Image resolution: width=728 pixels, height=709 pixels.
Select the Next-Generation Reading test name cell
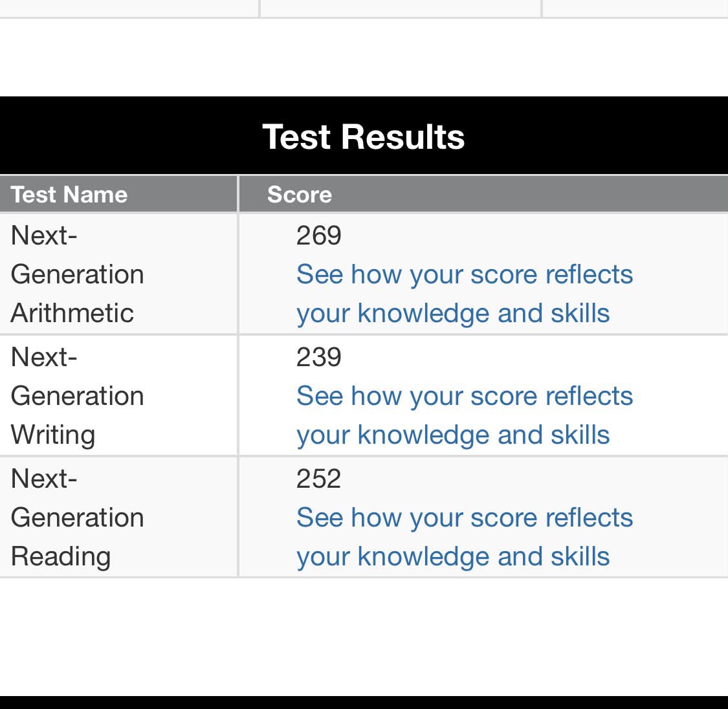(118, 517)
